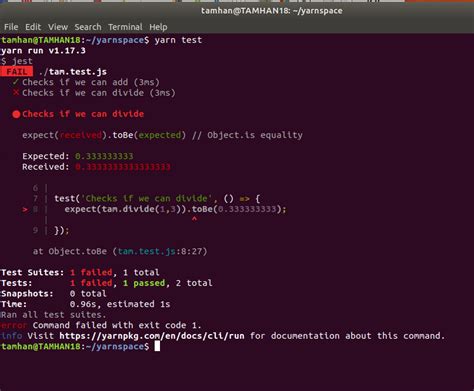Click the 'Time: 0.96s, estimated 1s' line
This screenshot has height=391, width=474.
(85, 304)
